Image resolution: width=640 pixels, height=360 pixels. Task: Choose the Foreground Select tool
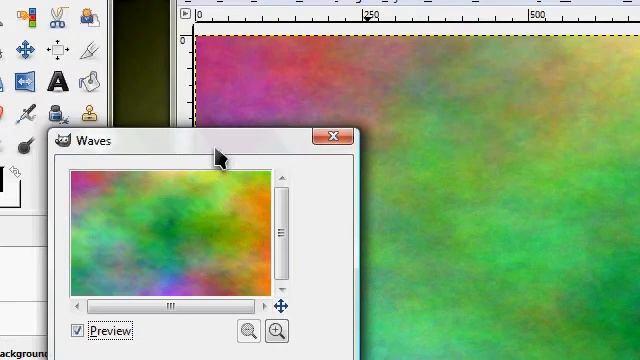click(89, 18)
